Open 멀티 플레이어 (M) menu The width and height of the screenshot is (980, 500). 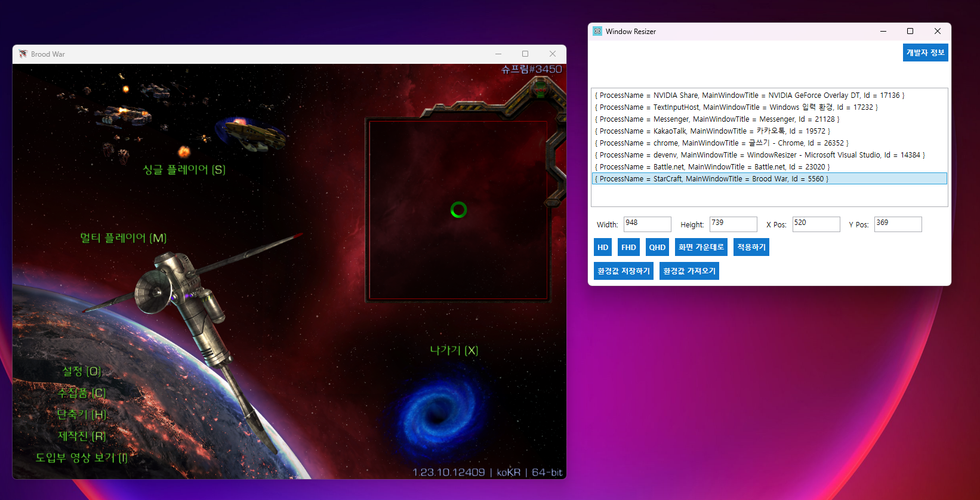coord(124,237)
